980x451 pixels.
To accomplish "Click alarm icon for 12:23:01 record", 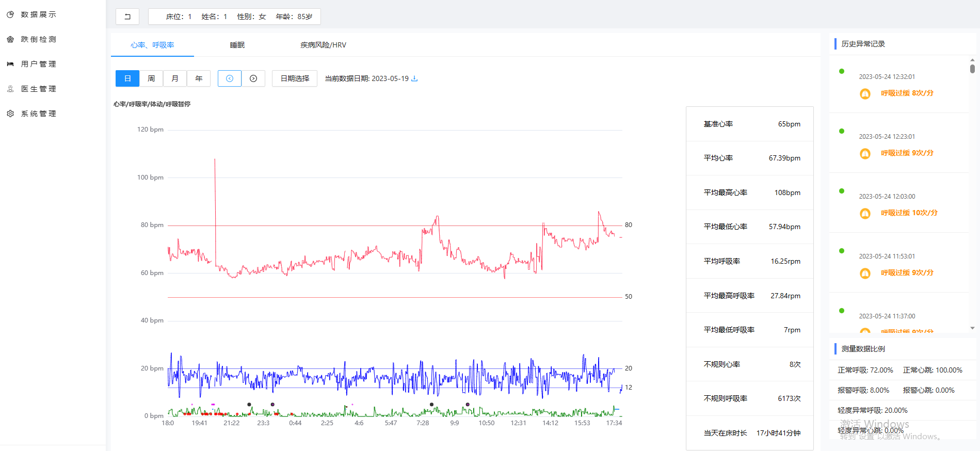I will pyautogui.click(x=865, y=154).
